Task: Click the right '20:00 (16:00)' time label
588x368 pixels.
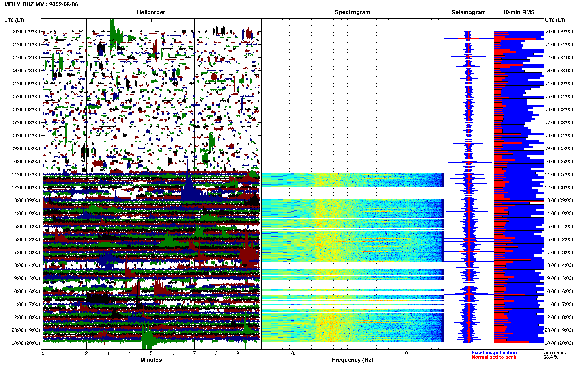Action: point(559,291)
